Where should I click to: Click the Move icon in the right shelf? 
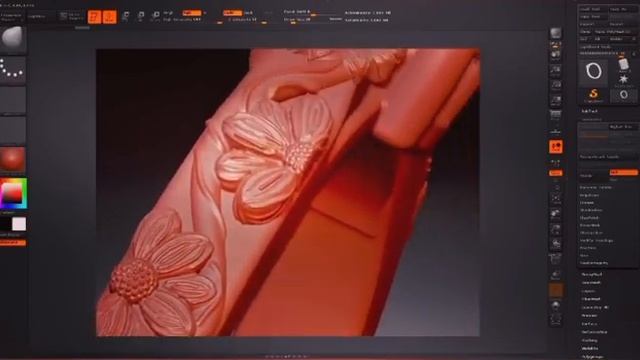point(556,213)
